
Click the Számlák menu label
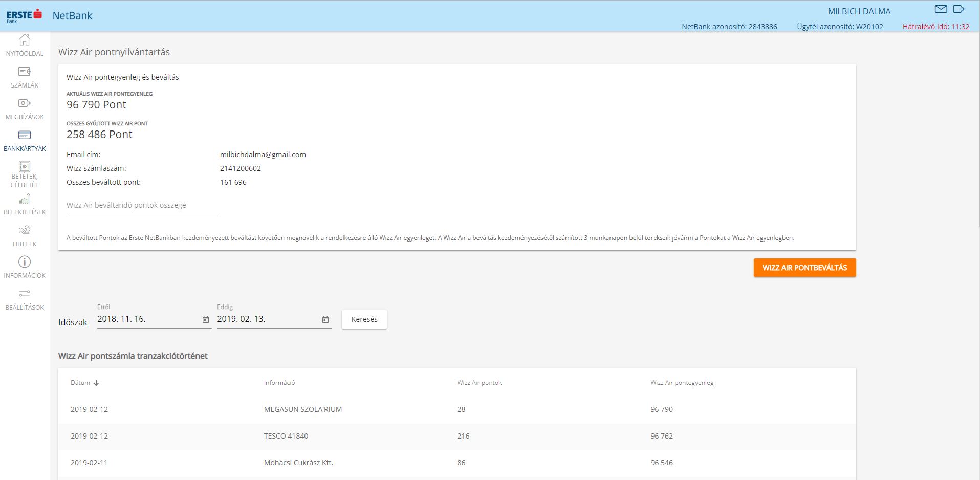[25, 85]
